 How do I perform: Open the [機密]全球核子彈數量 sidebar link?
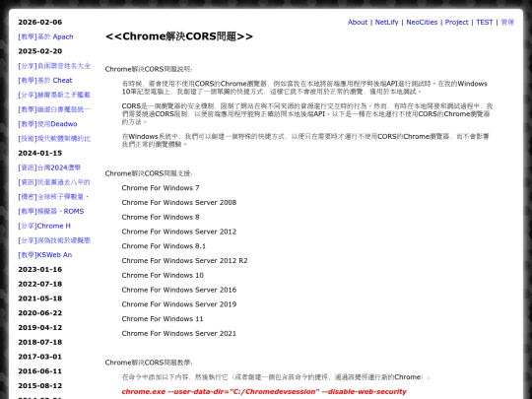click(53, 196)
